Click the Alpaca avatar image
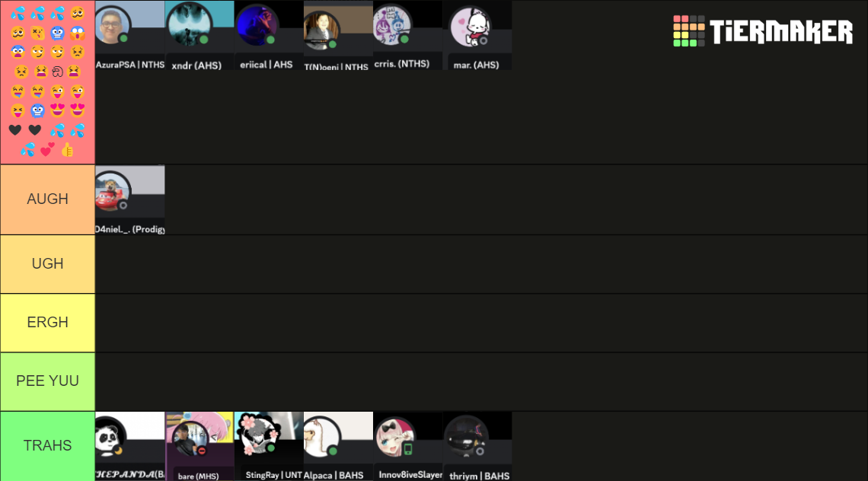 click(321, 438)
